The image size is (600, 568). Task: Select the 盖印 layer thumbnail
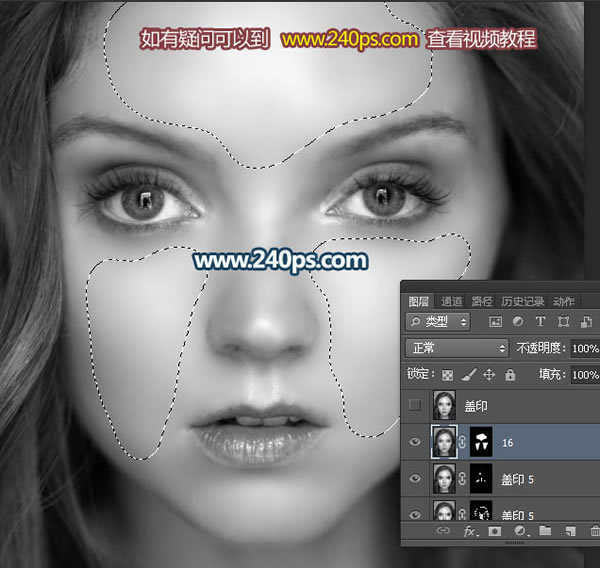pos(444,405)
